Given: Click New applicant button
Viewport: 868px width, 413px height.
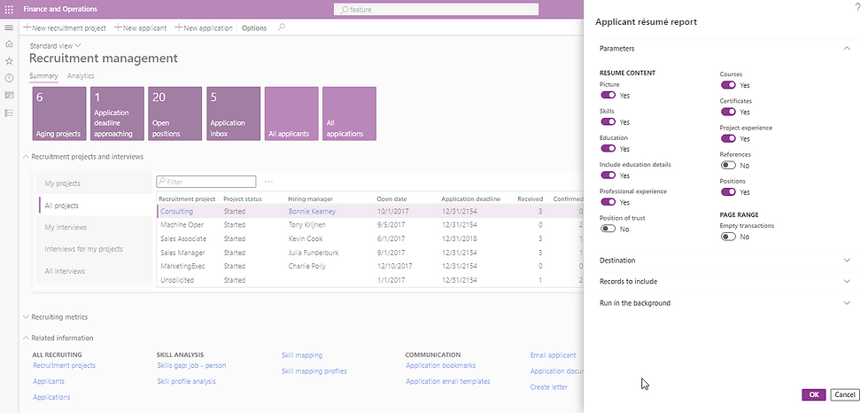Looking at the screenshot, I should pos(141,27).
